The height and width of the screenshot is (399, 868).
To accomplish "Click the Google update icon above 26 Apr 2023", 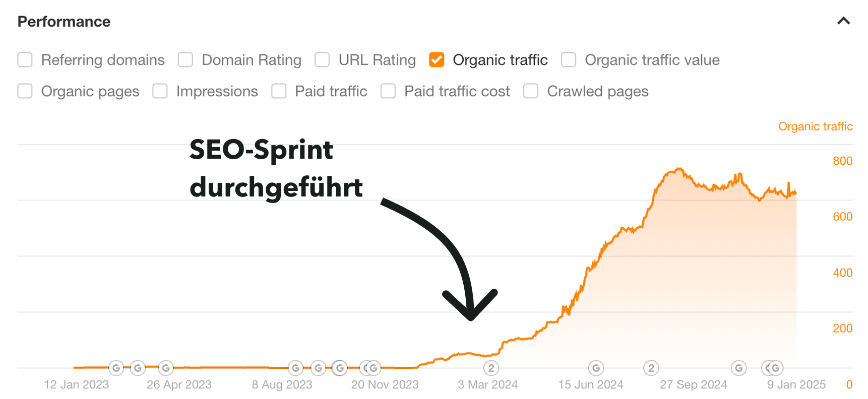I will coord(166,368).
